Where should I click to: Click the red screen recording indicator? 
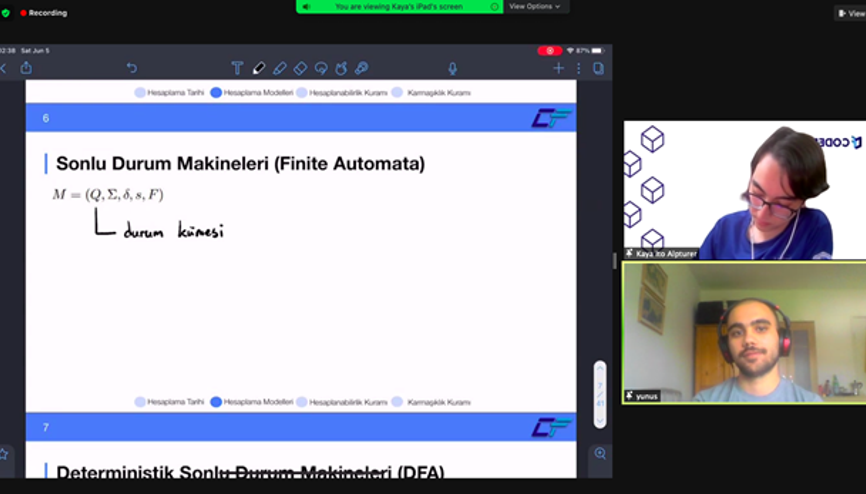tap(550, 50)
